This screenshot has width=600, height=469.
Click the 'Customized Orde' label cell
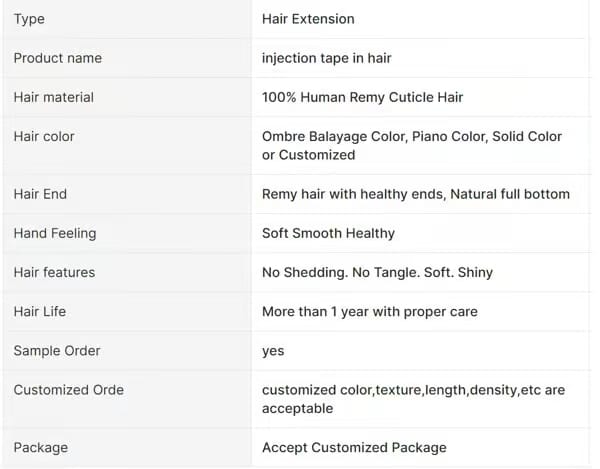coord(69,389)
